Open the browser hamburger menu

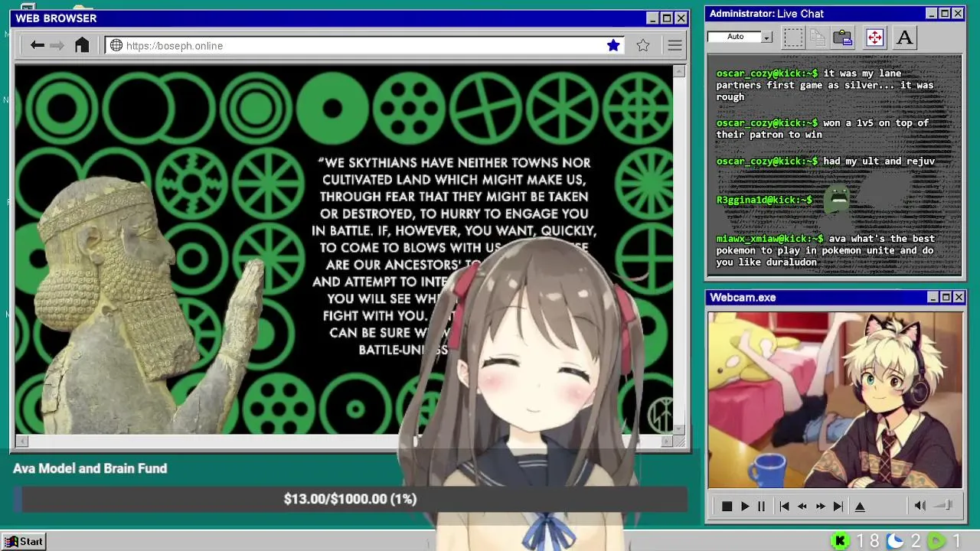pos(675,45)
